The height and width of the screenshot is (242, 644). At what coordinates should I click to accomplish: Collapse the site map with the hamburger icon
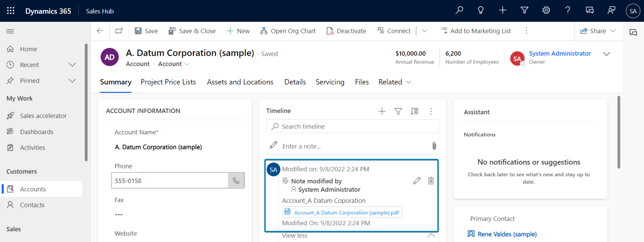click(10, 31)
